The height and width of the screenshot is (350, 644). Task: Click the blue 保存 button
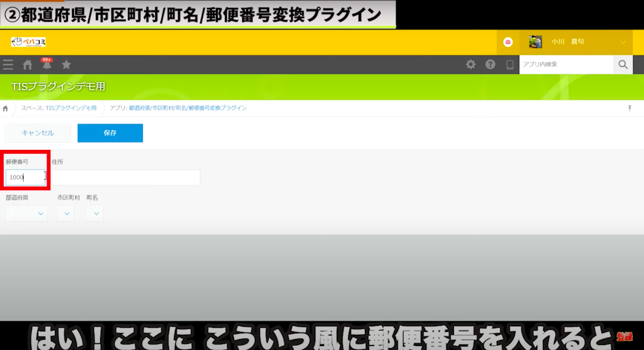coord(110,133)
